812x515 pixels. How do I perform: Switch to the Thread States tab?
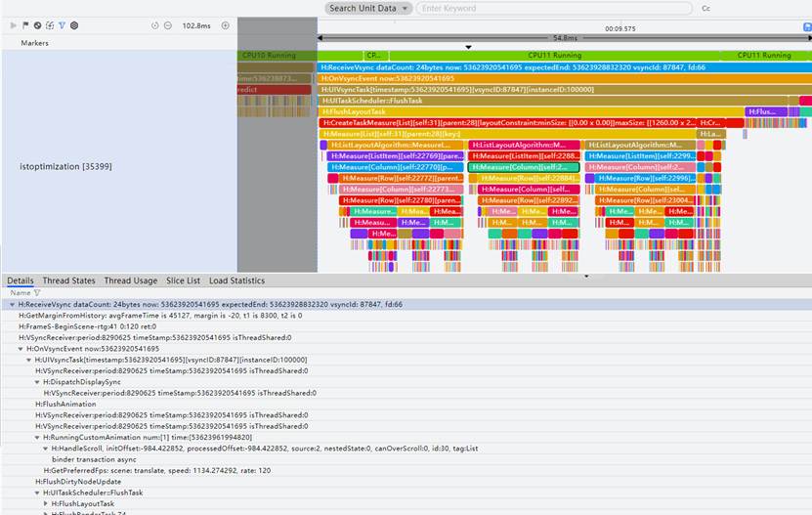68,280
